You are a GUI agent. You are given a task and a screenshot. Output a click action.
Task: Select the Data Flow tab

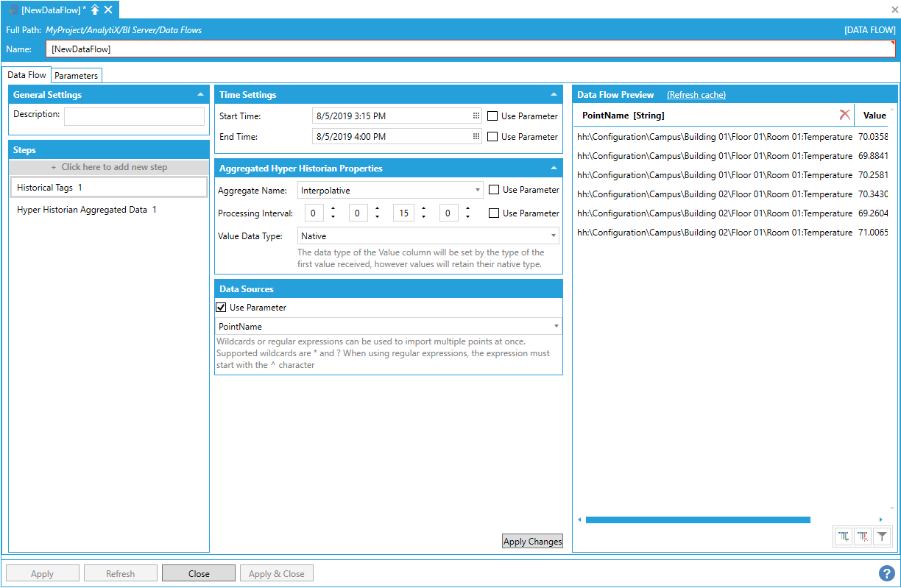click(x=27, y=75)
